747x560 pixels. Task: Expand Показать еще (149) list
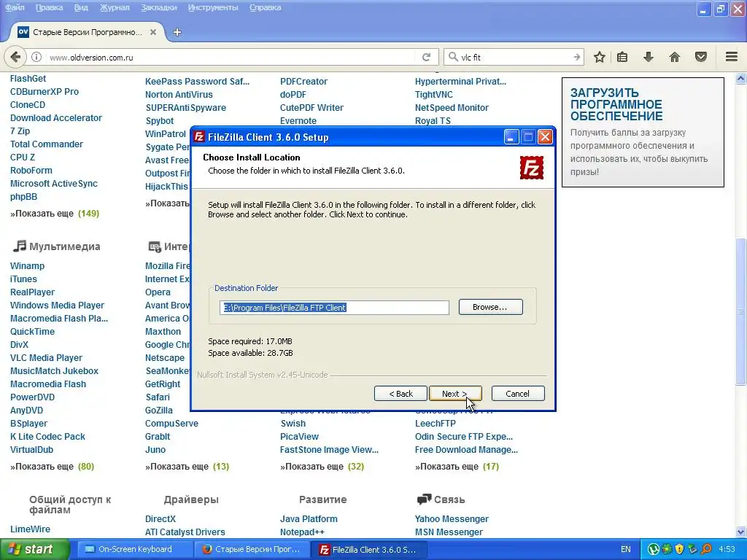tap(55, 214)
